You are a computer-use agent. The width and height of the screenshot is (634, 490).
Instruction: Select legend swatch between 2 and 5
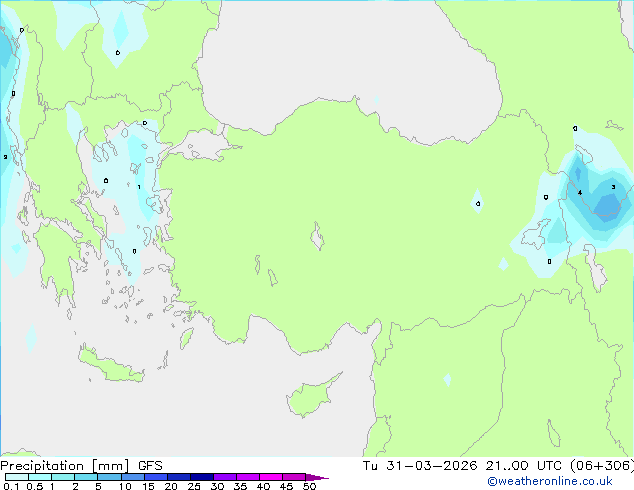tap(86, 477)
